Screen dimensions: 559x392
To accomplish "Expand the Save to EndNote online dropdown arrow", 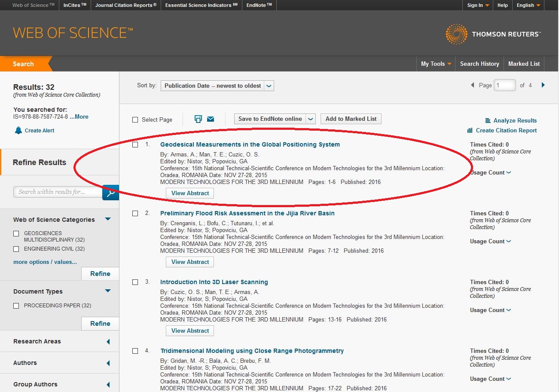I will click(x=312, y=119).
